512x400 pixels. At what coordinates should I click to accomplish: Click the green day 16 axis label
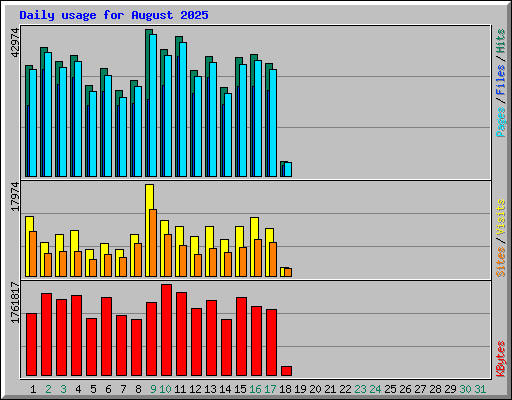[x=255, y=389]
